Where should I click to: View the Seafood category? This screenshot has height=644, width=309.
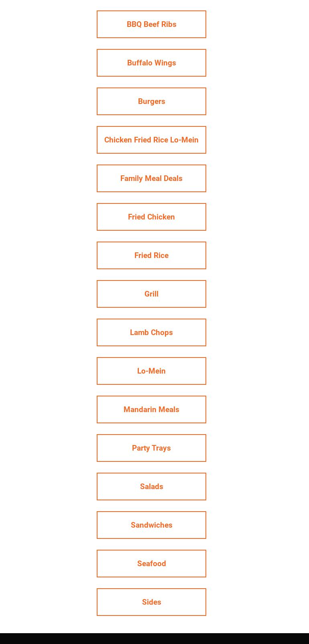click(151, 564)
